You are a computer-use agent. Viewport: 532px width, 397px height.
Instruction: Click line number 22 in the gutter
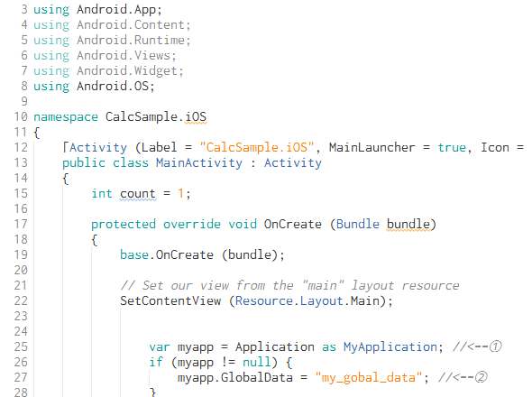[21, 300]
